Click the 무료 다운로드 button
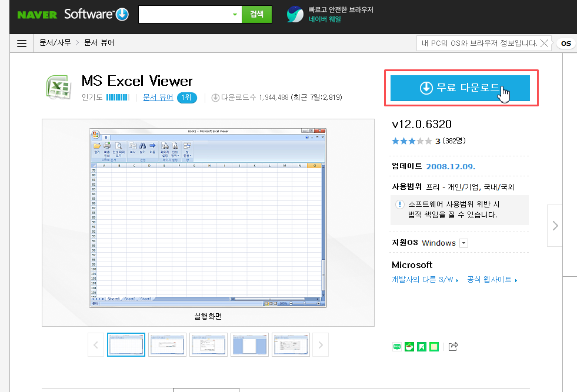This screenshot has height=392, width=577. pyautogui.click(x=460, y=88)
